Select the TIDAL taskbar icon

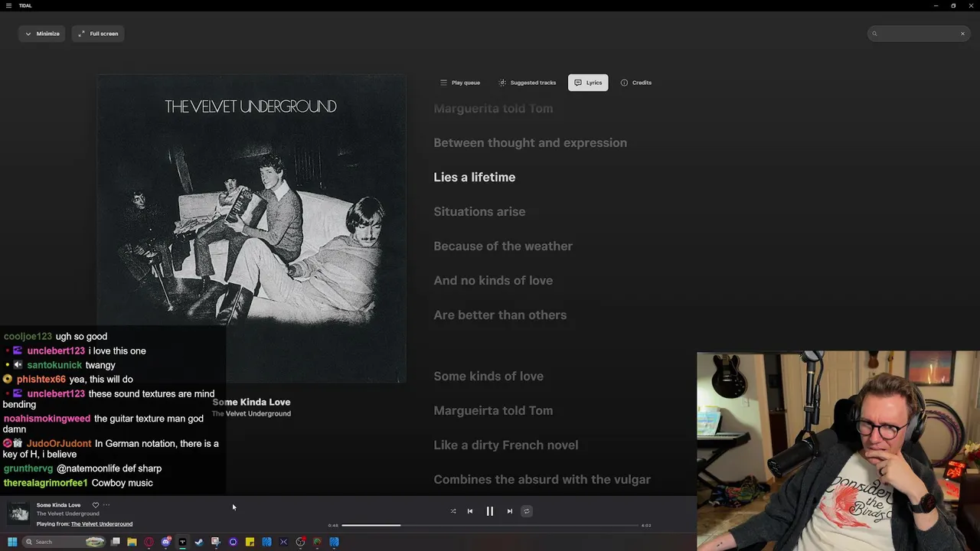click(182, 542)
